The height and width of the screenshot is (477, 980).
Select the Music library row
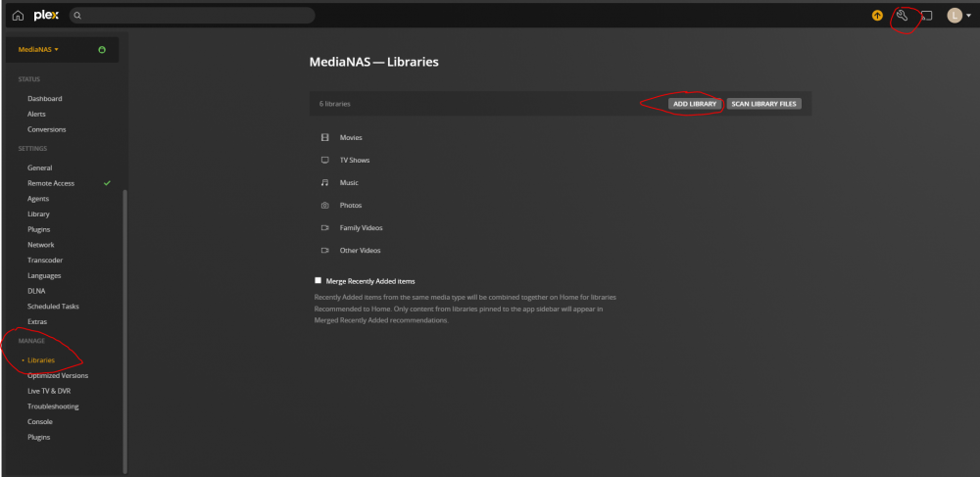[561, 182]
